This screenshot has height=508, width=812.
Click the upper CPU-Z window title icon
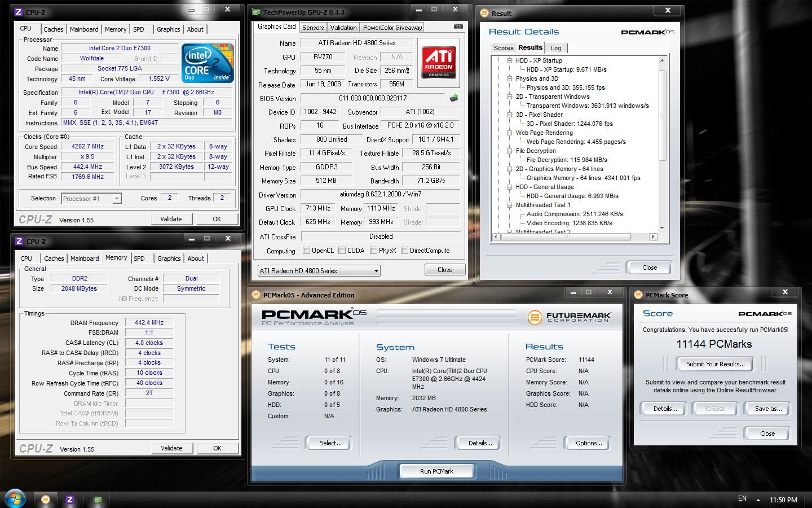point(19,12)
